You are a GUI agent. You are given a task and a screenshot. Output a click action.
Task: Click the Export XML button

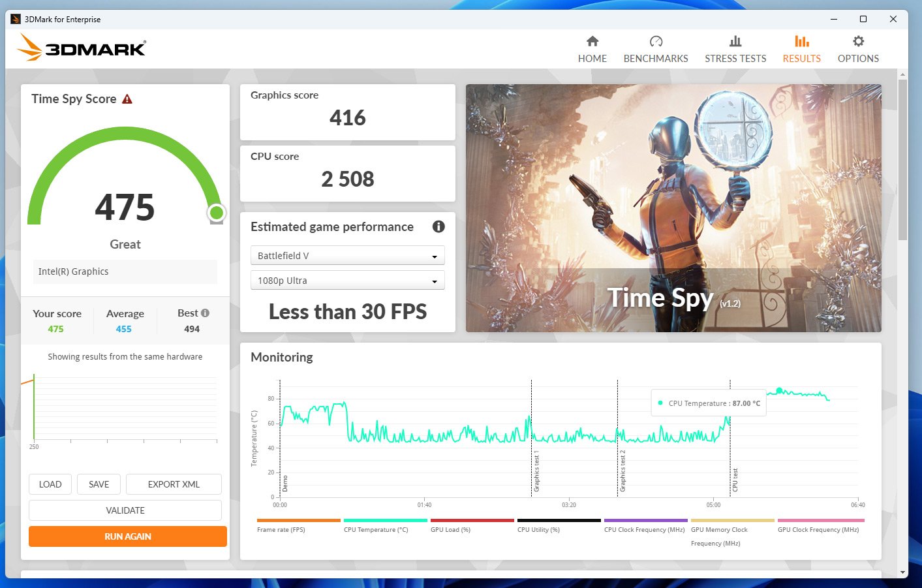pyautogui.click(x=174, y=484)
